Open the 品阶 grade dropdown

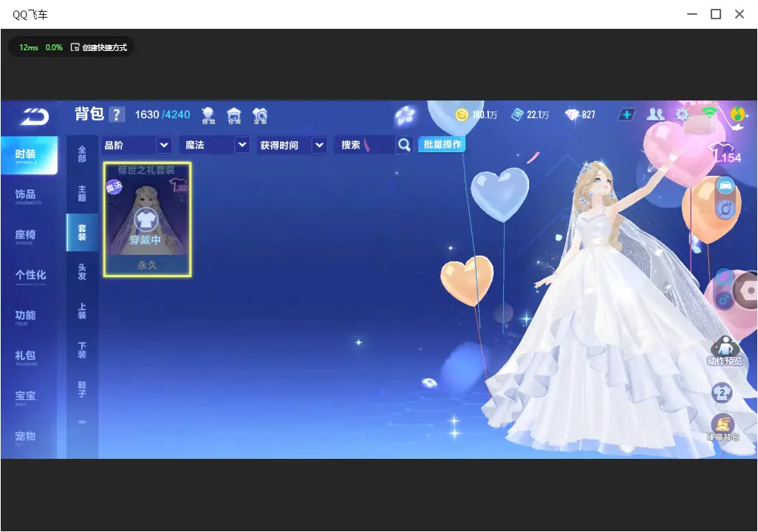[137, 145]
